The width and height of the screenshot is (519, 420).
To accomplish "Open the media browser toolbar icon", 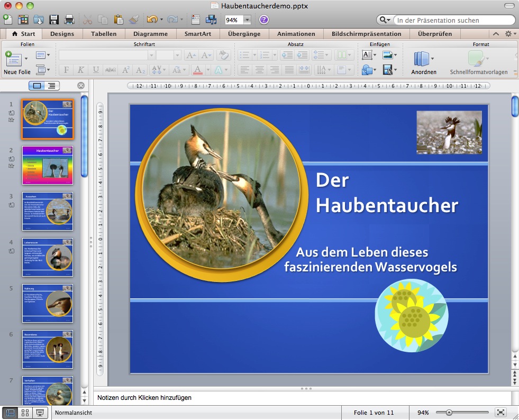I will point(211,20).
